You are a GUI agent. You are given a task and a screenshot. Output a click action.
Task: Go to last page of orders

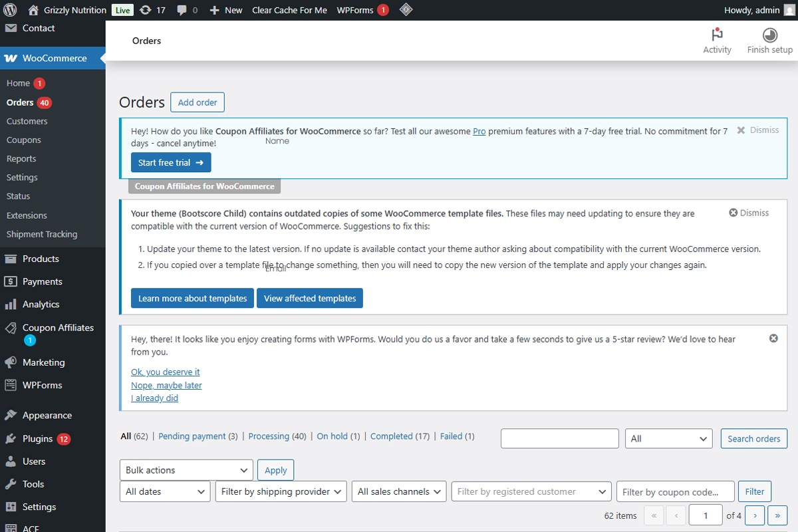click(x=777, y=515)
